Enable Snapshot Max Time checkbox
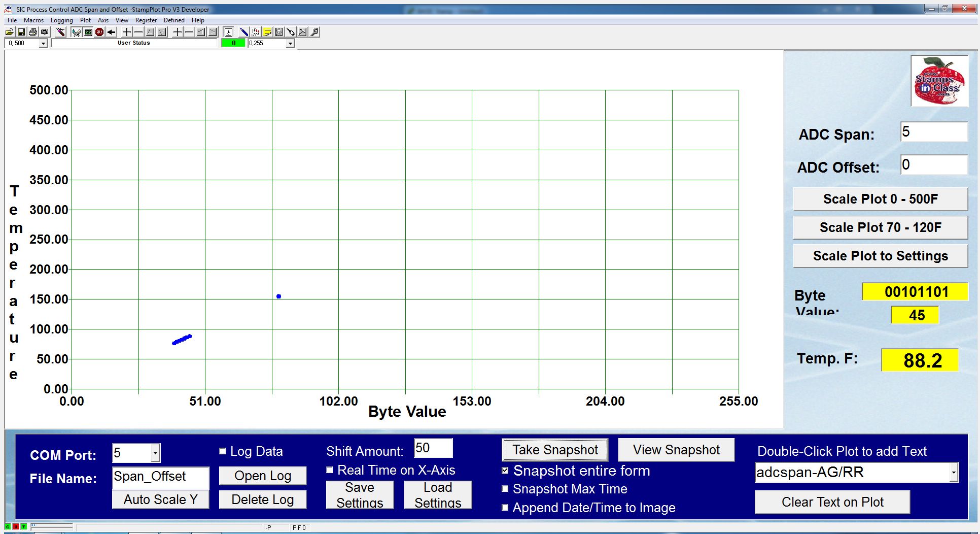Screen dimensions: 980x534 (x=505, y=489)
